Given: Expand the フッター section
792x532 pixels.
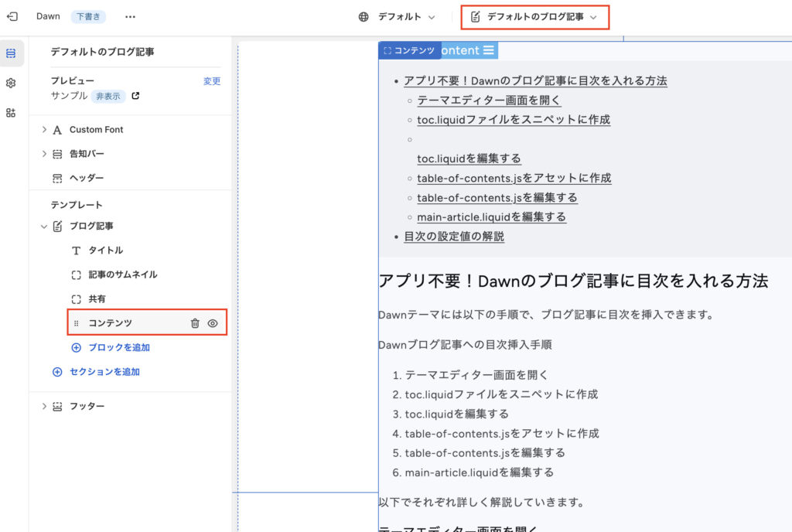Looking at the screenshot, I should (x=44, y=406).
